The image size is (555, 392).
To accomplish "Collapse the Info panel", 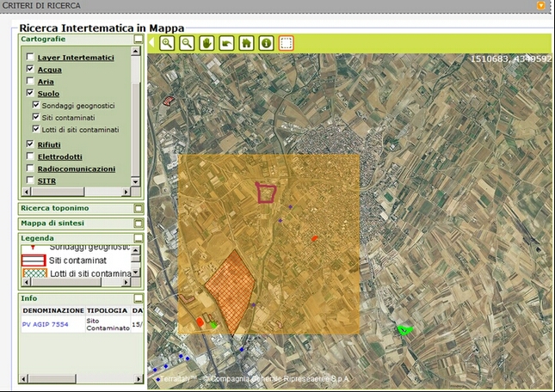I will (x=139, y=298).
